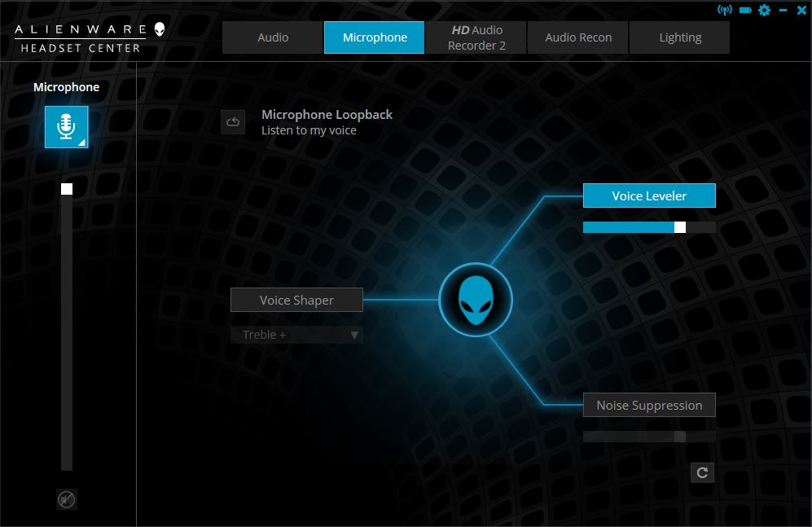Adjust the Voice Leveler level slider
Viewport: 812px width, 527px height.
(x=649, y=227)
